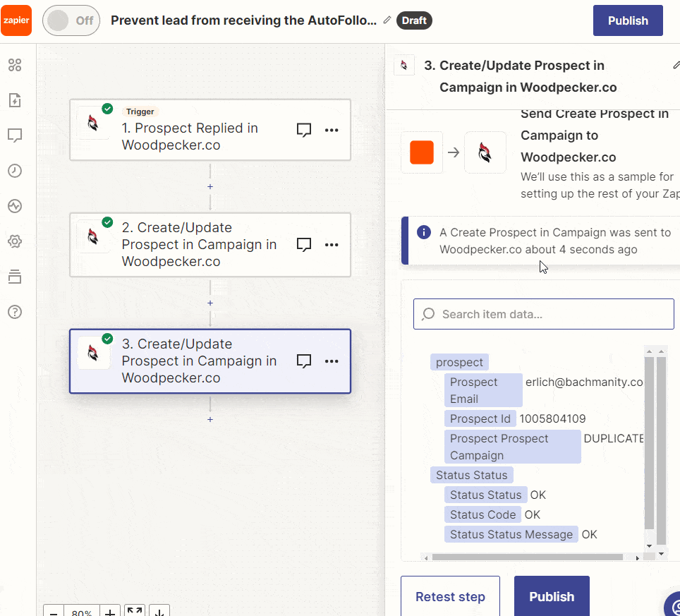Viewport: 680px width, 616px height.
Task: Click the Retest step button
Action: coord(450,596)
